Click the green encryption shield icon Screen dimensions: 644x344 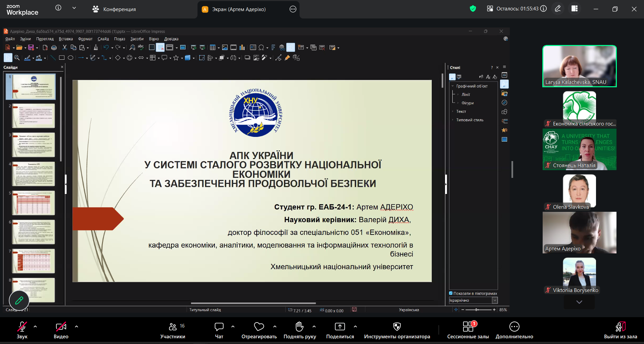tap(473, 9)
